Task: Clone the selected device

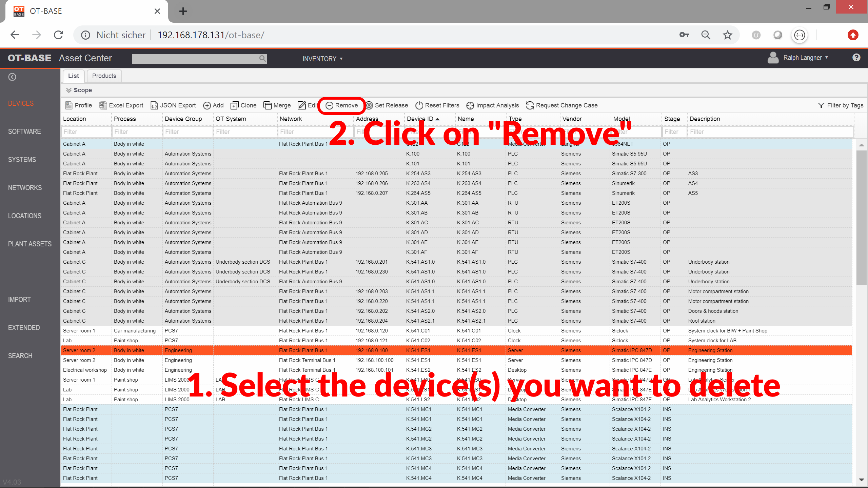Action: coord(243,105)
